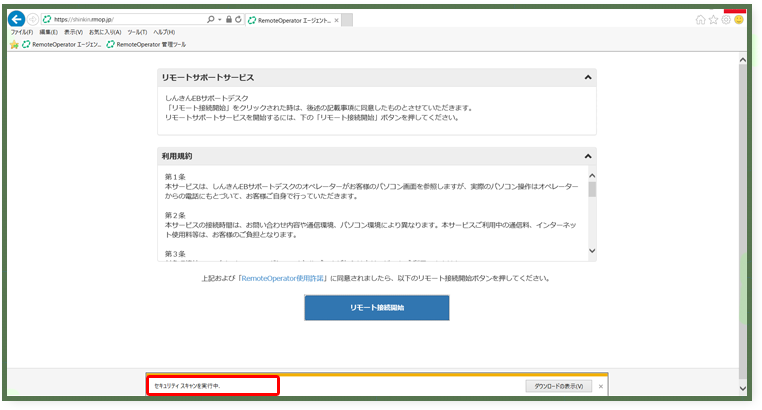762x410 pixels.
Task: Open favorites star icon at top right
Action: click(712, 19)
